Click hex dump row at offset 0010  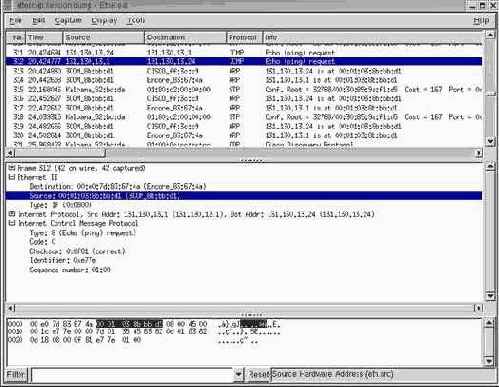click(x=144, y=332)
